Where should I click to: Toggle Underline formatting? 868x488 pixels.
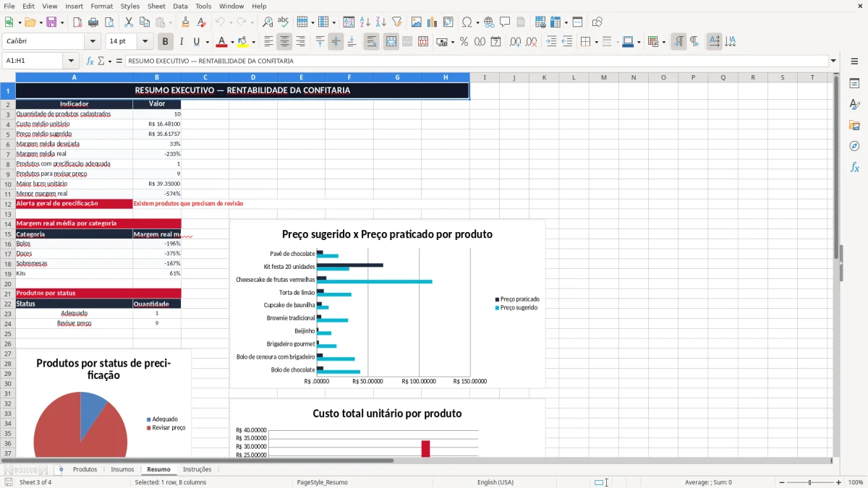click(197, 42)
